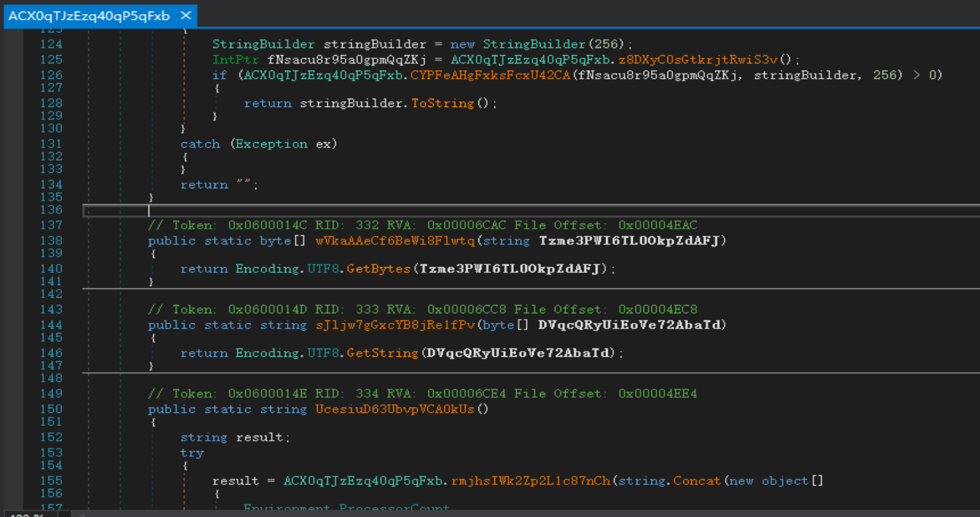Click IntPtr type on line 125
980x517 pixels.
(236, 60)
